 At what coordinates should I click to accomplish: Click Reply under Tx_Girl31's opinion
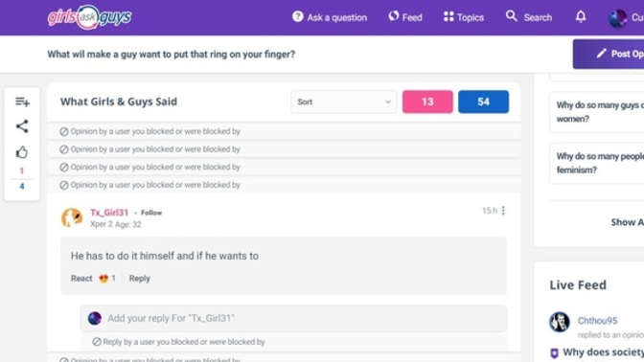[140, 279]
